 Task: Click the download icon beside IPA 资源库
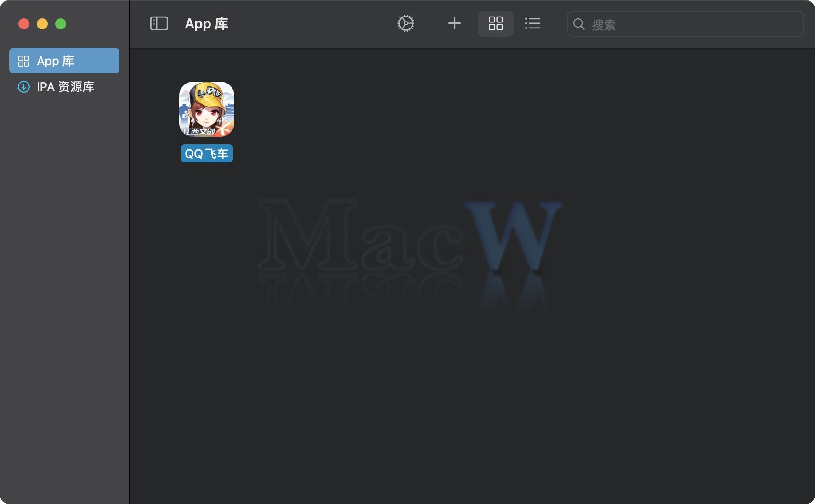click(x=23, y=87)
